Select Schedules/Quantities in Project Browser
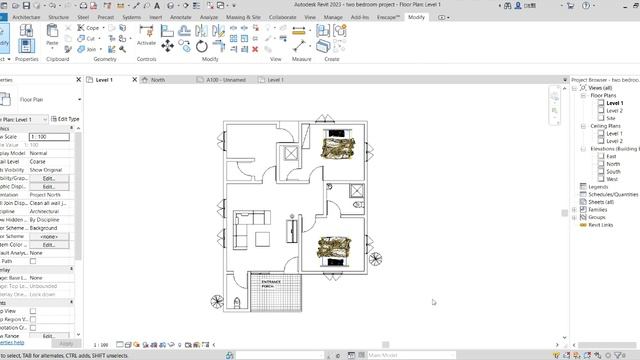Viewport: 640px width, 360px height. point(613,195)
